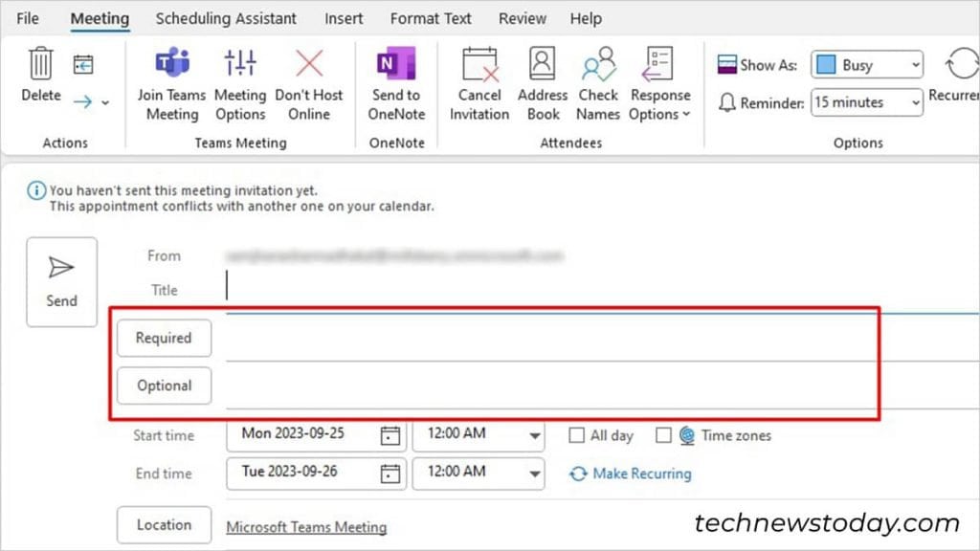Send the meeting to OneNote

coord(395,81)
